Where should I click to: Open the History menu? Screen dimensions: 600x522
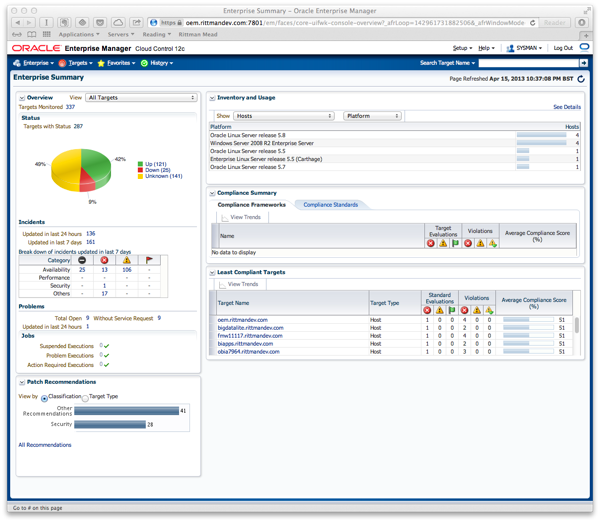click(x=157, y=63)
